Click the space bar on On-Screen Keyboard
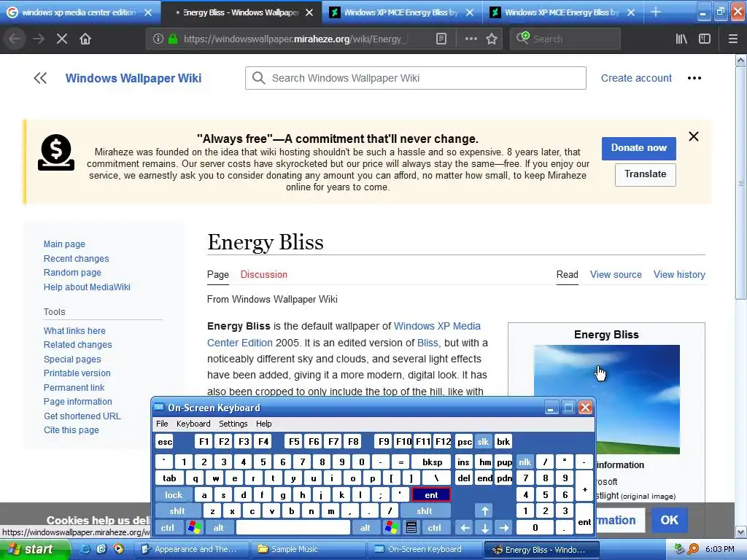The image size is (747, 560). [x=293, y=528]
